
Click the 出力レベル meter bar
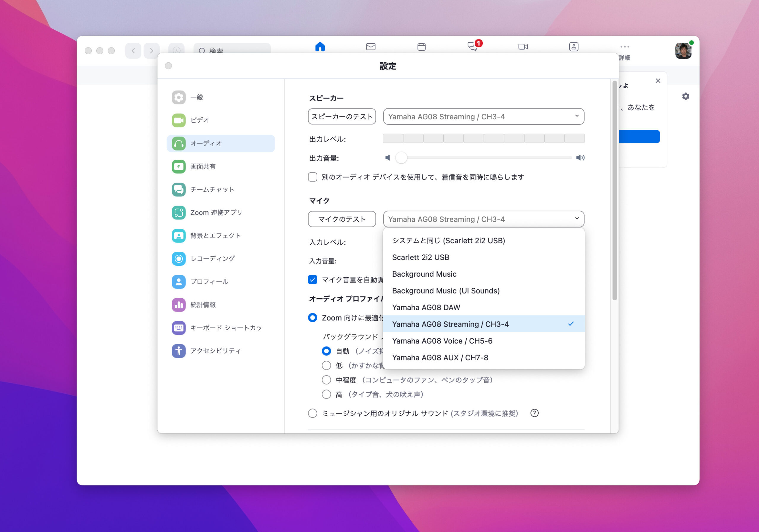click(484, 138)
